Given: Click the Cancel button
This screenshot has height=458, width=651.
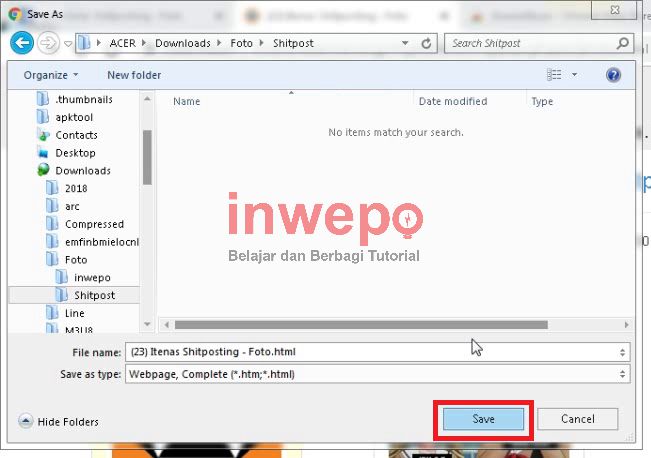Looking at the screenshot, I should (578, 419).
